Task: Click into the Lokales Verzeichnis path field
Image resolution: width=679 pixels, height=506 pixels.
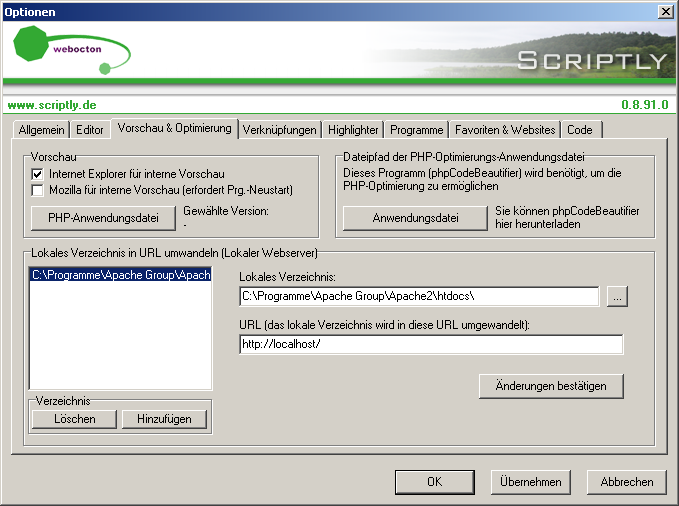Action: pyautogui.click(x=419, y=296)
